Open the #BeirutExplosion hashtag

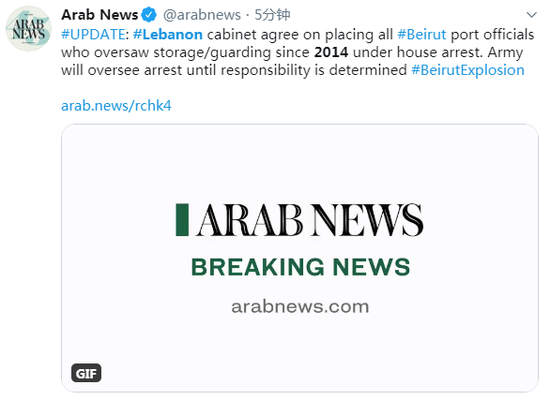[x=468, y=70]
